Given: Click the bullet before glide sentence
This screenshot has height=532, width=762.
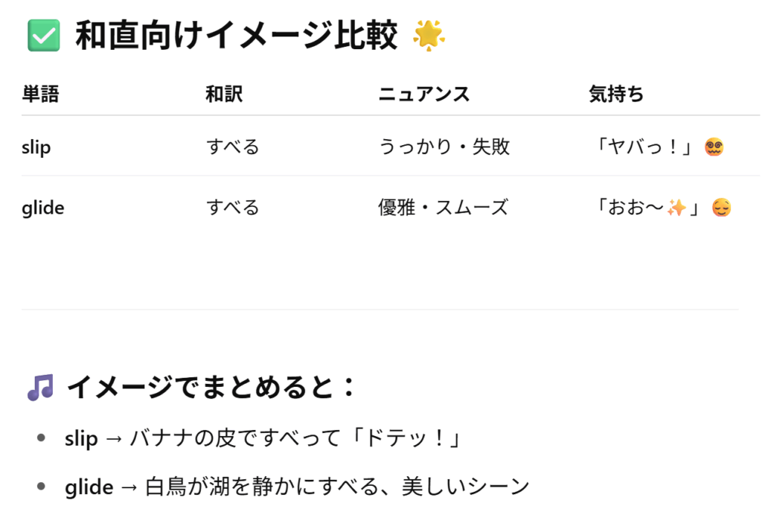Looking at the screenshot, I should [42, 486].
